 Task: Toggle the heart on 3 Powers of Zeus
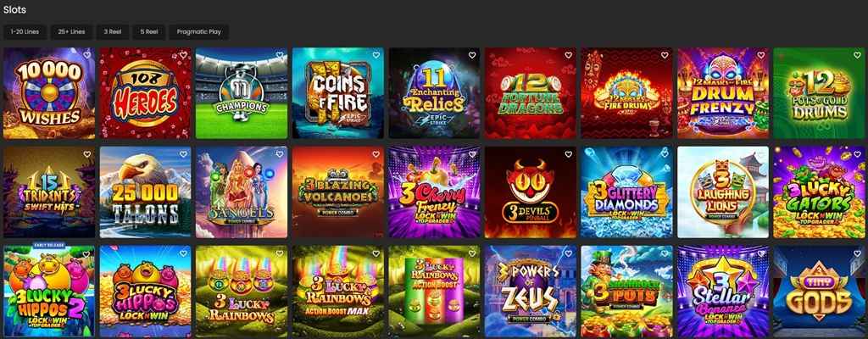(569, 253)
